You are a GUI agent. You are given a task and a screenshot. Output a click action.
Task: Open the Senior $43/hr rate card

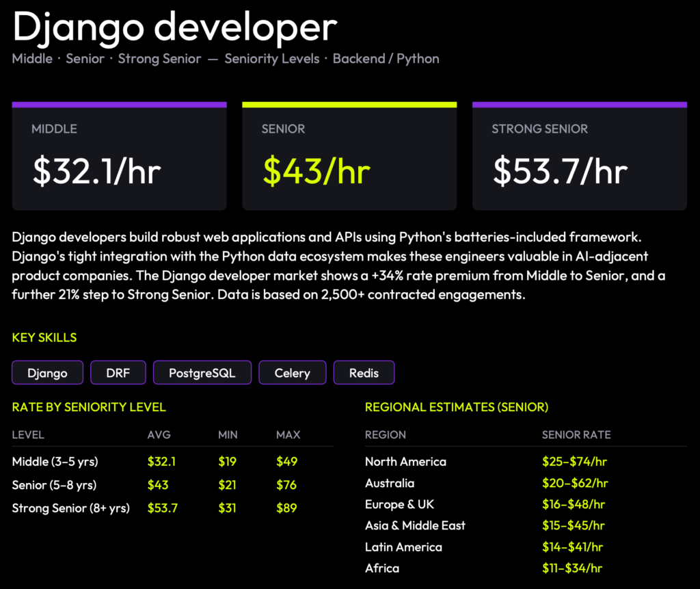pos(349,156)
